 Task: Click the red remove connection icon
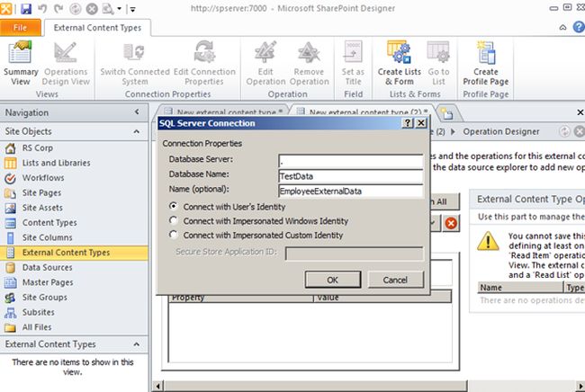tap(451, 223)
